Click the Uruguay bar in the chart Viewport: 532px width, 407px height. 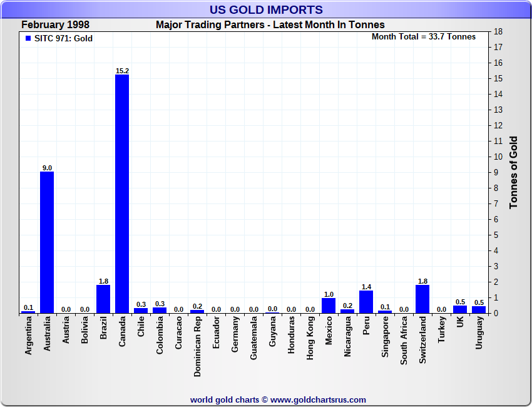click(x=479, y=309)
